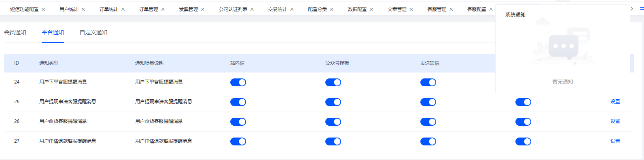Click 设置 link for row 27

(615, 141)
